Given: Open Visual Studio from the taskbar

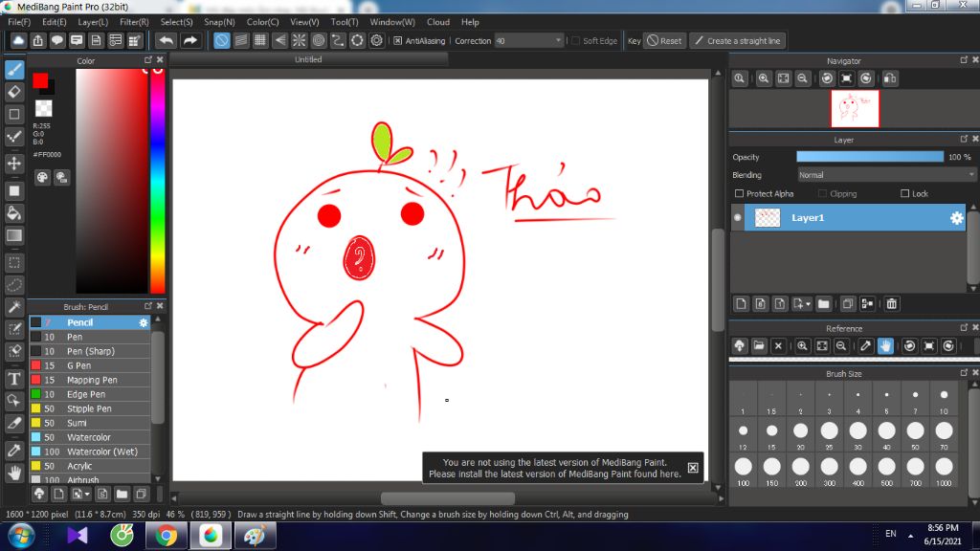Looking at the screenshot, I should pyautogui.click(x=78, y=536).
